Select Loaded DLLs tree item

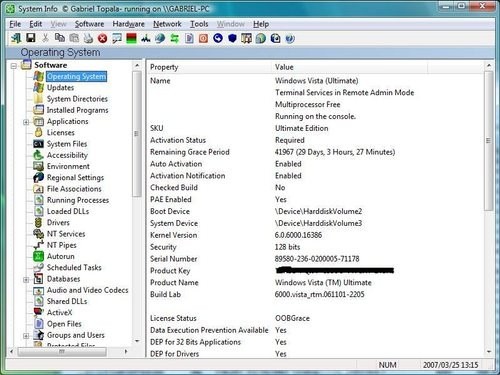(x=68, y=211)
